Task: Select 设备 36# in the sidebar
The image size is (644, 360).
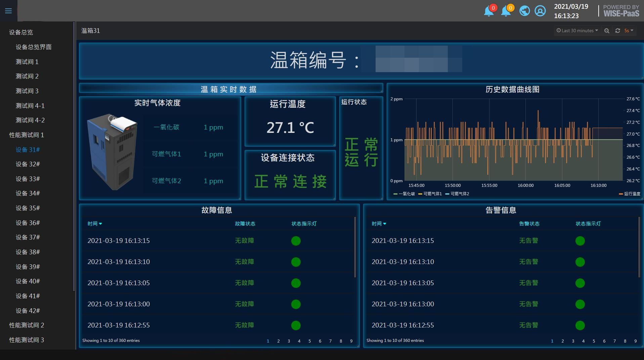Action: [x=28, y=223]
